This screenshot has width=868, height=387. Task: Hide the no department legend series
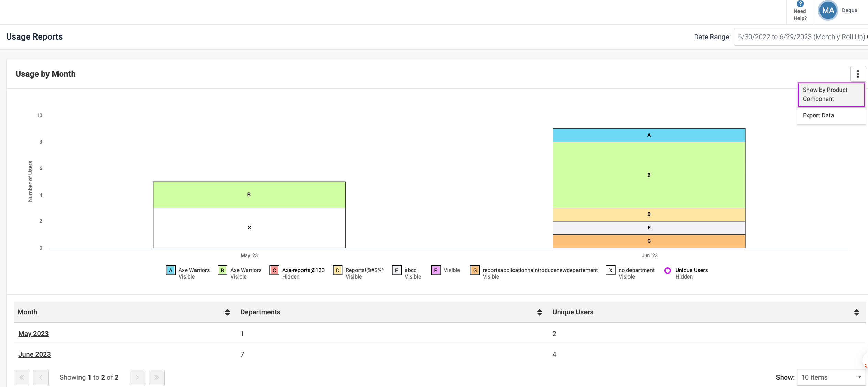tap(611, 270)
